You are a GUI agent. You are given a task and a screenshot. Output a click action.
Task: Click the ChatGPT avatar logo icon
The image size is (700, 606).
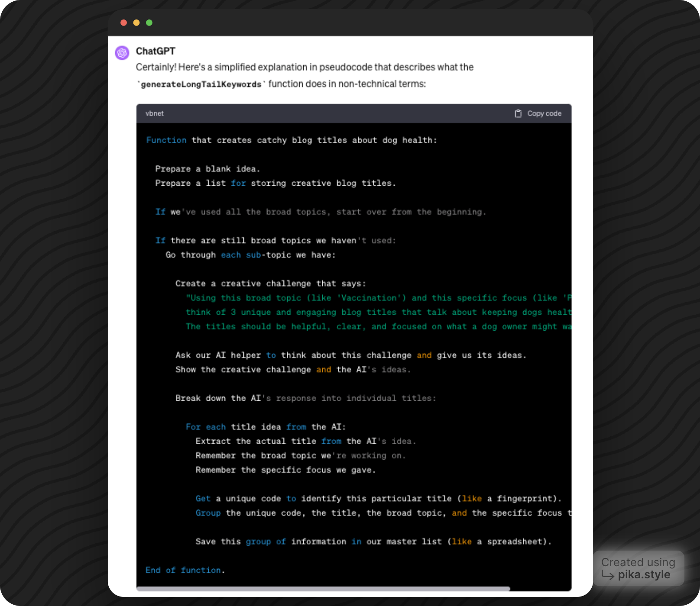coord(122,53)
